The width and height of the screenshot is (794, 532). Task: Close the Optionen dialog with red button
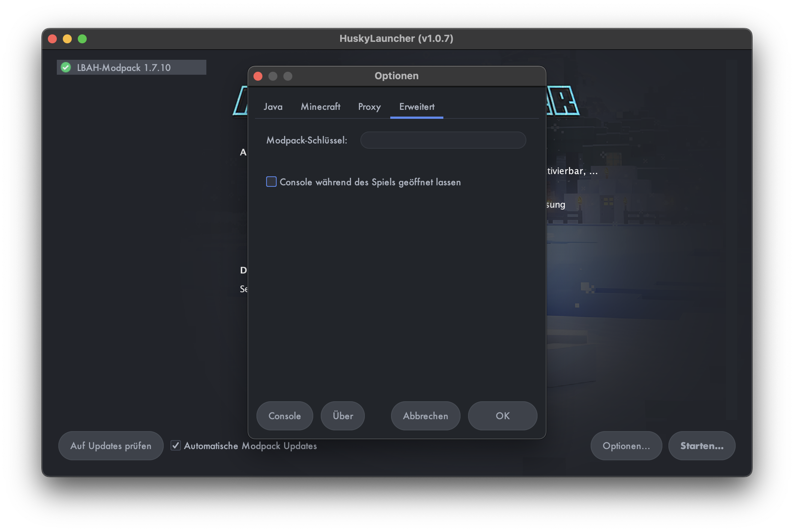tap(258, 76)
